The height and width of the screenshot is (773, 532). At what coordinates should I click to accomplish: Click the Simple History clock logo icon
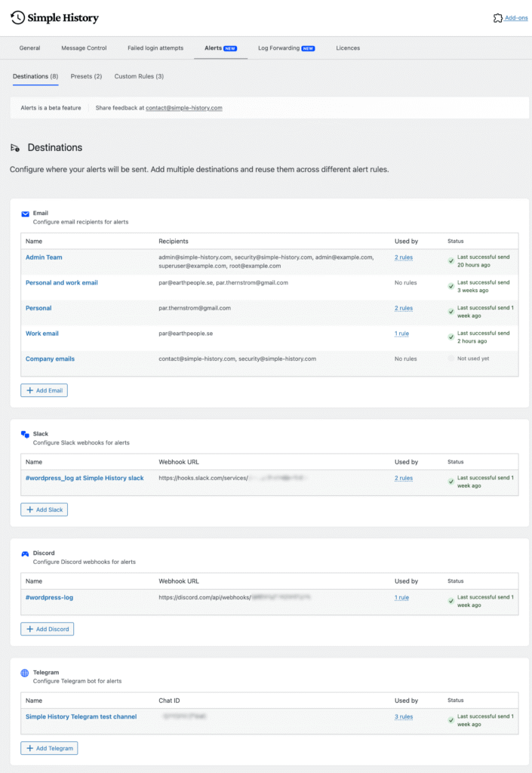coord(17,17)
